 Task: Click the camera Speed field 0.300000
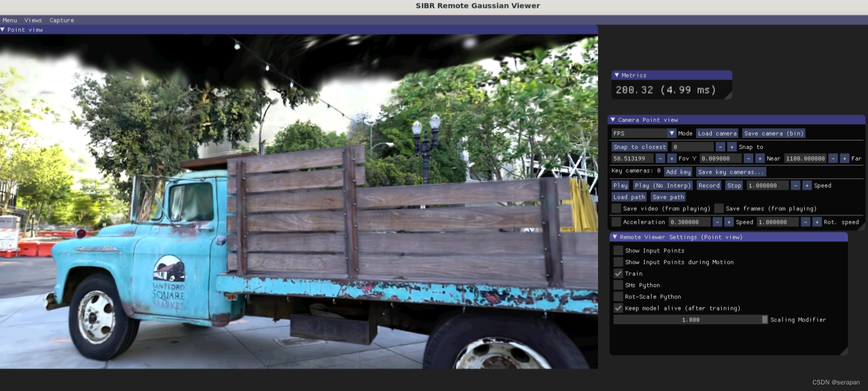[x=690, y=222]
